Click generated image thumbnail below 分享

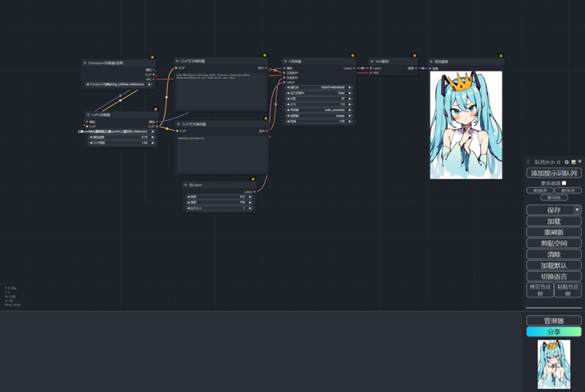point(554,364)
